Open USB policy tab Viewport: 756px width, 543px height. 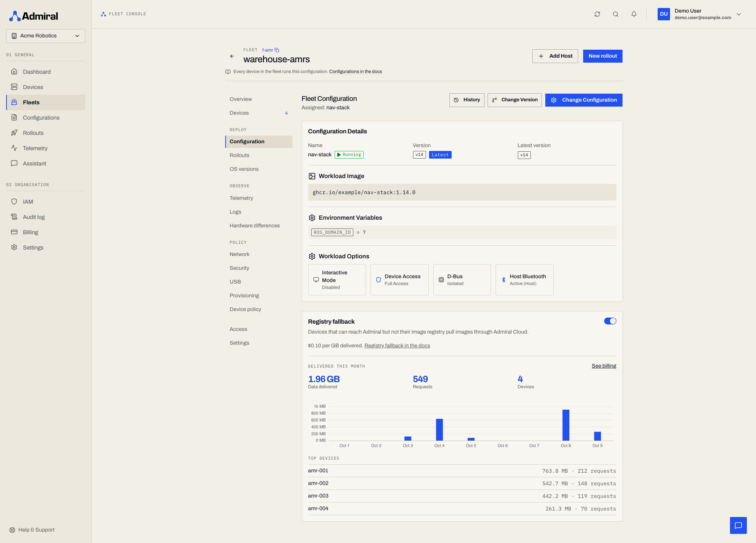(x=259, y=282)
